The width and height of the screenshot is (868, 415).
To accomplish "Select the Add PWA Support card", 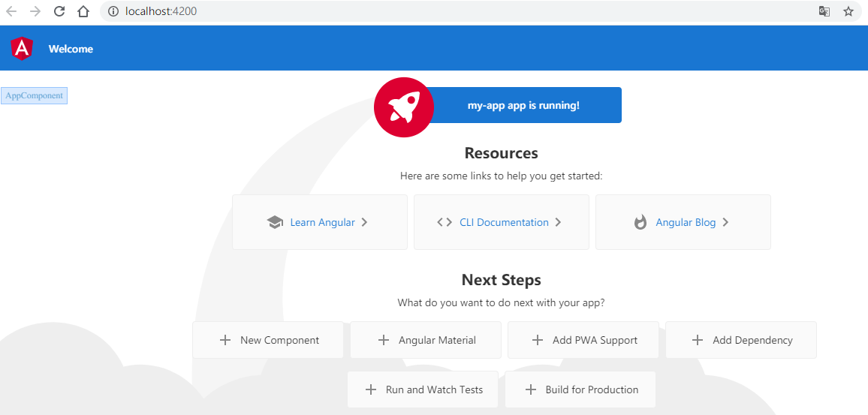I will (x=583, y=340).
